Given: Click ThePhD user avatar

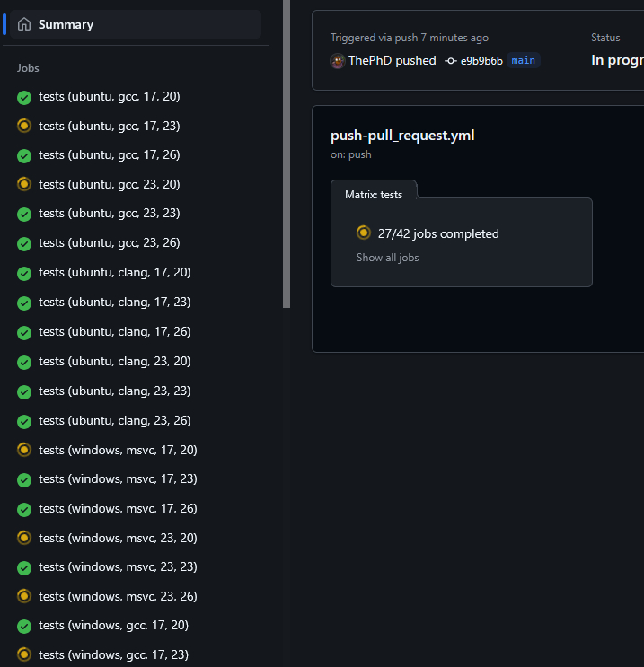Looking at the screenshot, I should (x=338, y=61).
